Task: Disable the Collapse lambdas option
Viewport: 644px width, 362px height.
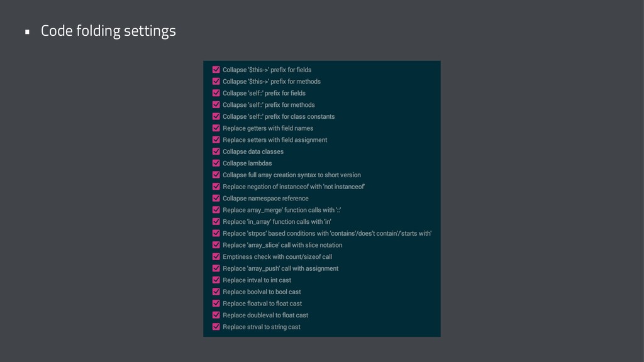Action: (216, 163)
